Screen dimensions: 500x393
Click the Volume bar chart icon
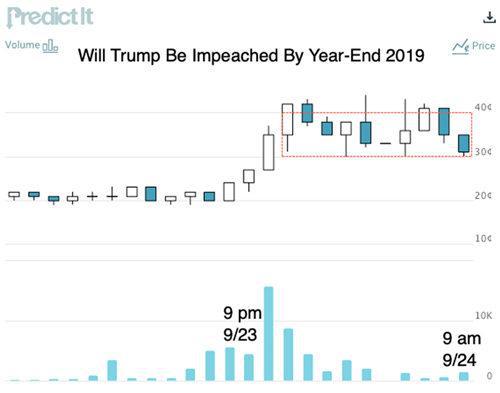[50, 46]
